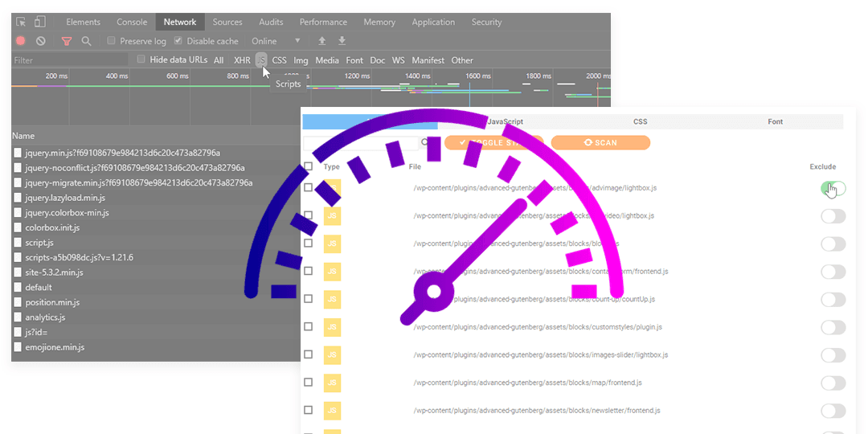Stop recording with the red record button
Screen dimensions: 868x434
[x=21, y=41]
